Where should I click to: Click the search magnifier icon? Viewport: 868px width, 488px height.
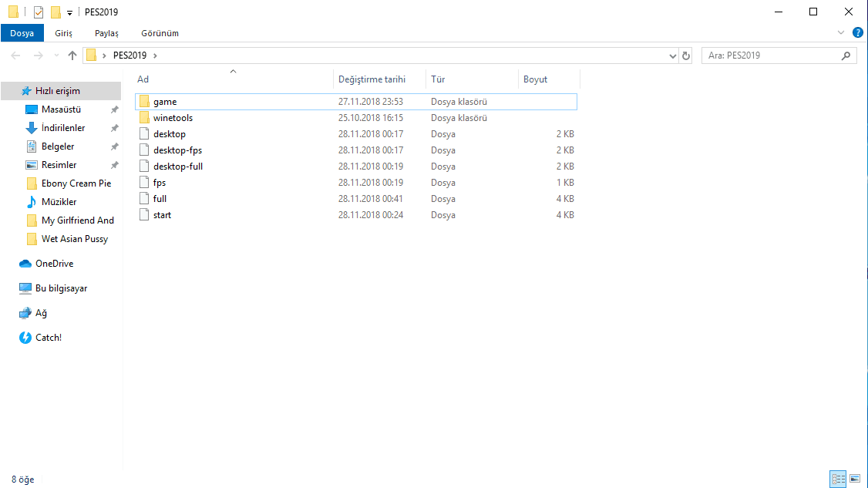[x=846, y=56]
